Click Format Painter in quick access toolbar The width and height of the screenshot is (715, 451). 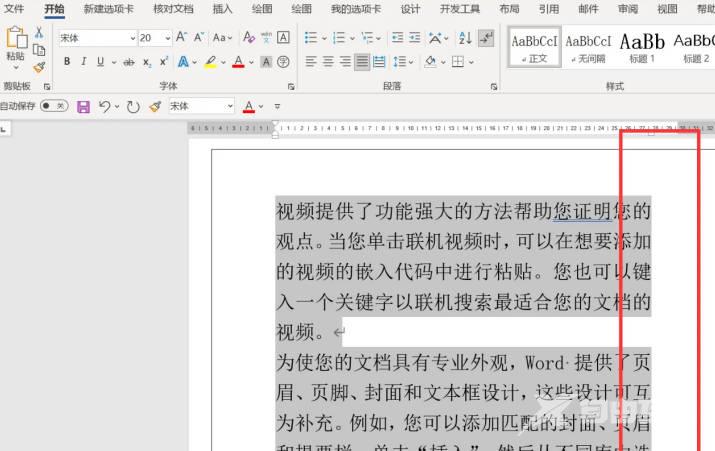coord(155,107)
